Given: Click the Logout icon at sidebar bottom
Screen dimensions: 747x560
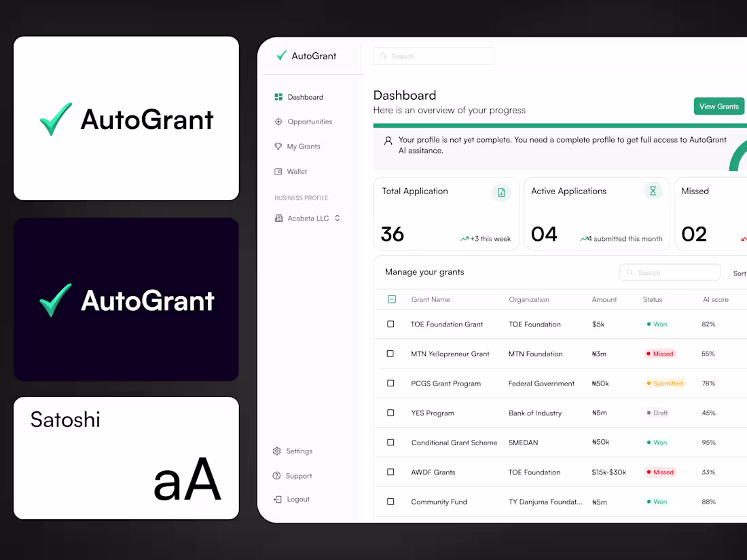Looking at the screenshot, I should tap(276, 499).
